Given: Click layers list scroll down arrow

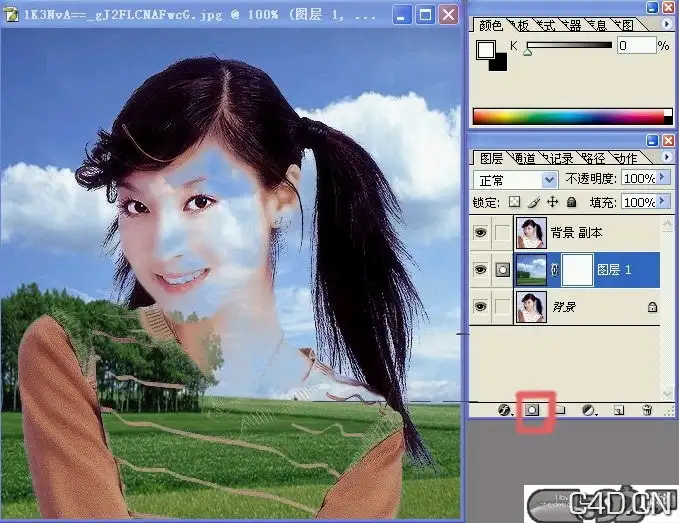Looking at the screenshot, I should point(667,392).
